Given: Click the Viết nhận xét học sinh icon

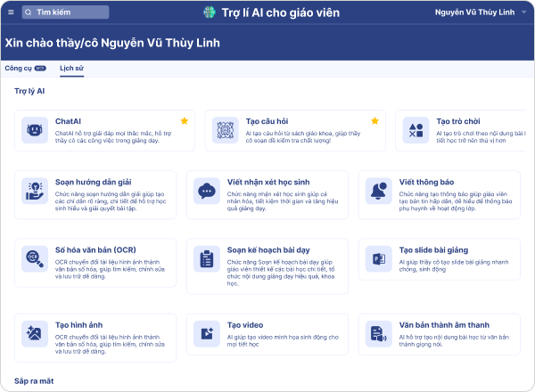Looking at the screenshot, I should point(207,190).
